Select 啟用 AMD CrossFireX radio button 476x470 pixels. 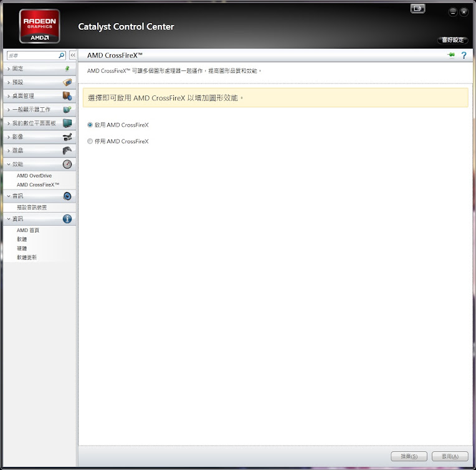tap(90, 125)
